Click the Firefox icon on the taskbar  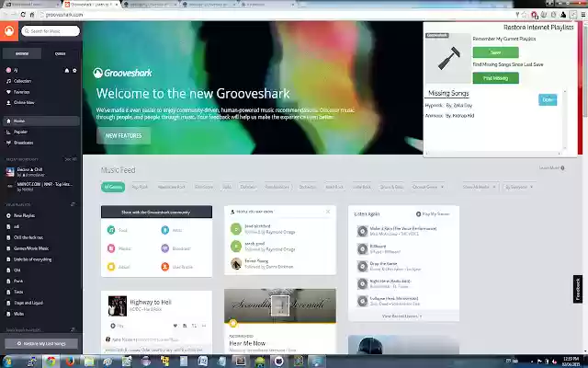70,362
